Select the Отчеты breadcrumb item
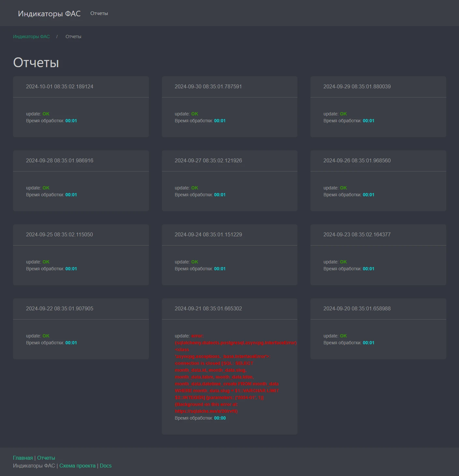The height and width of the screenshot is (476, 459). (73, 37)
